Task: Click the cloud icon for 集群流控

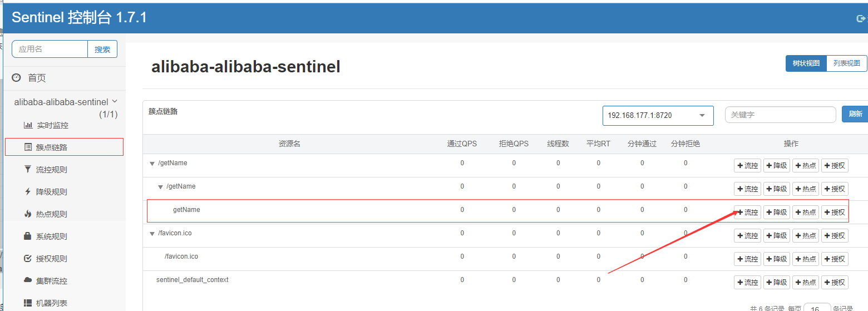Action: click(28, 281)
